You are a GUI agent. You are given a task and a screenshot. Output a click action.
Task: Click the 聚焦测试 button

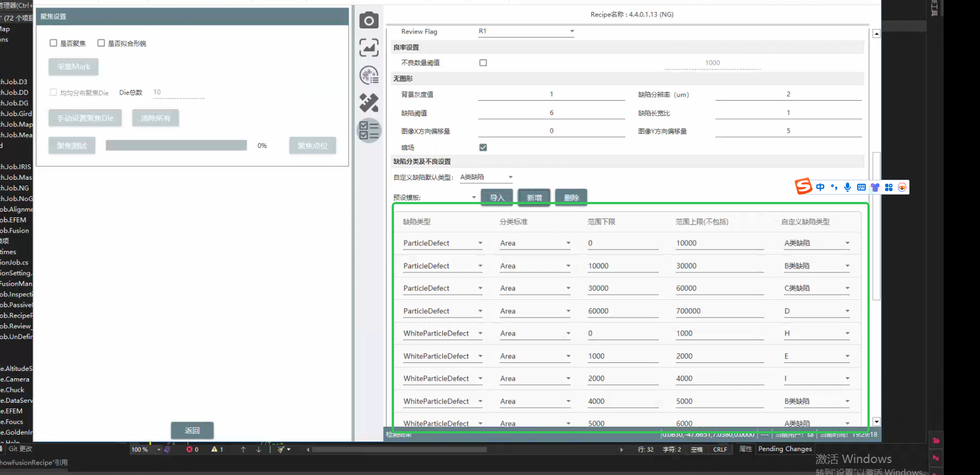[72, 146]
